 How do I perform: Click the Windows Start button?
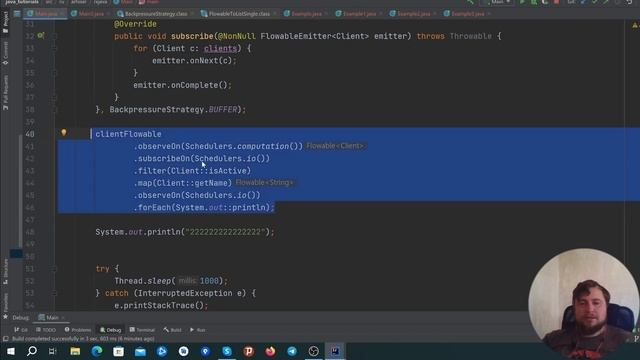point(11,351)
